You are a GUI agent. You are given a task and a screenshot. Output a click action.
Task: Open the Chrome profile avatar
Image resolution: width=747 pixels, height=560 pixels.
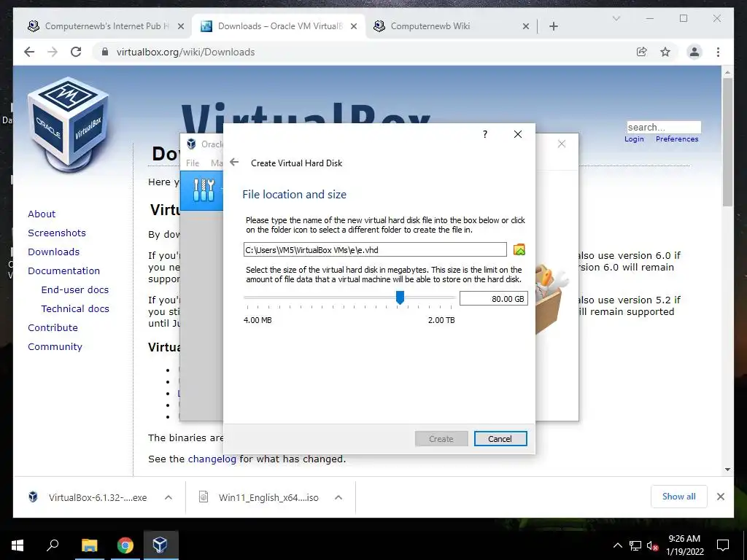(694, 52)
